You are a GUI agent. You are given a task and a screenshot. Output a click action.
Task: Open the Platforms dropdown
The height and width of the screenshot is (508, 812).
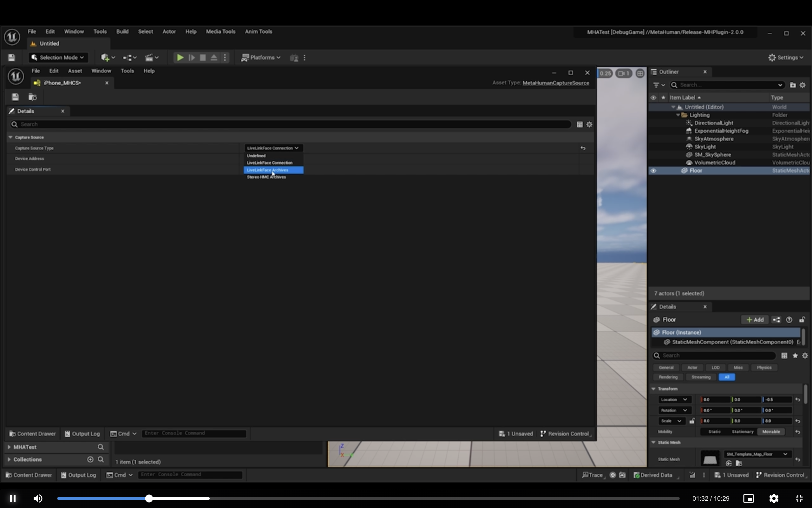click(x=261, y=57)
